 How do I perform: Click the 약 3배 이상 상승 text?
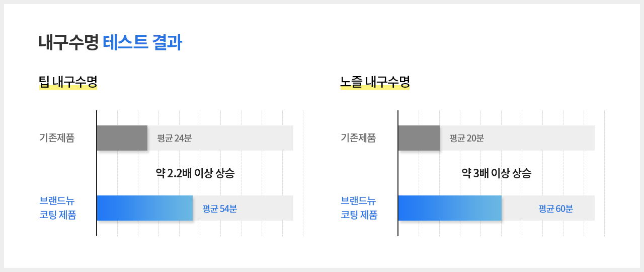coord(497,174)
